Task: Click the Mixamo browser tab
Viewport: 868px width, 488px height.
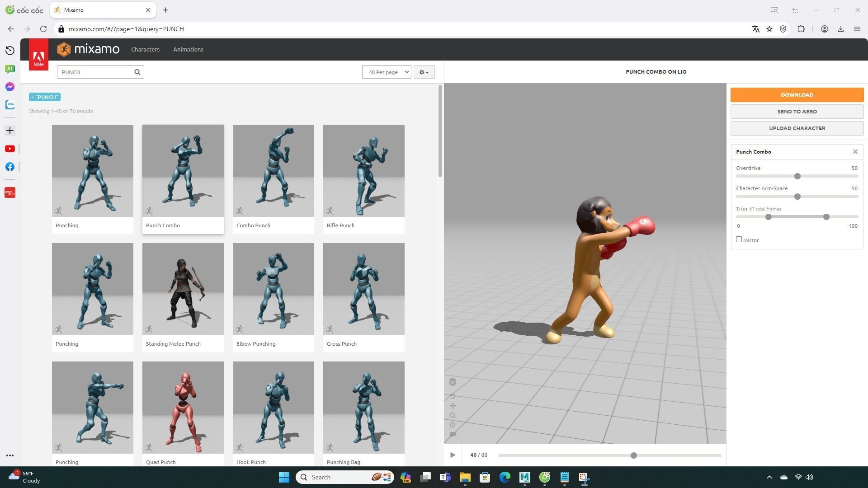Action: click(x=103, y=10)
